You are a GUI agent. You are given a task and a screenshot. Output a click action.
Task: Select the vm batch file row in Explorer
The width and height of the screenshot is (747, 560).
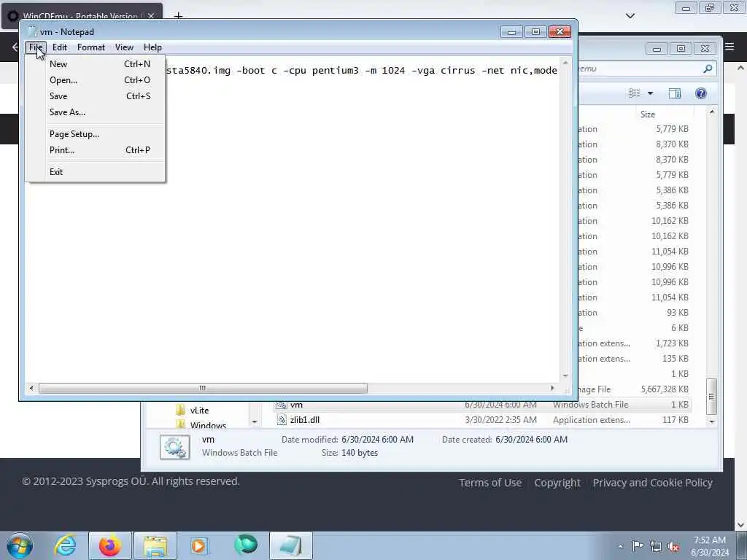(x=482, y=405)
